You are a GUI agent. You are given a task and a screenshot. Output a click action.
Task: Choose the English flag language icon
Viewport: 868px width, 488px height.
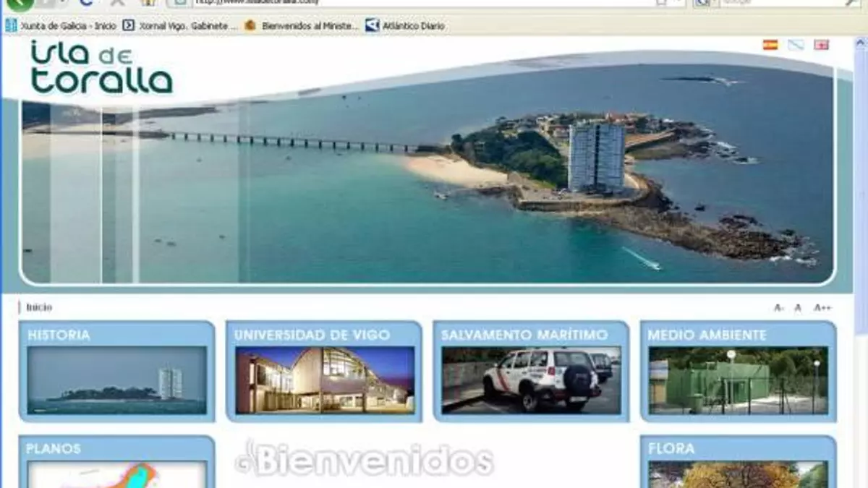tap(821, 45)
